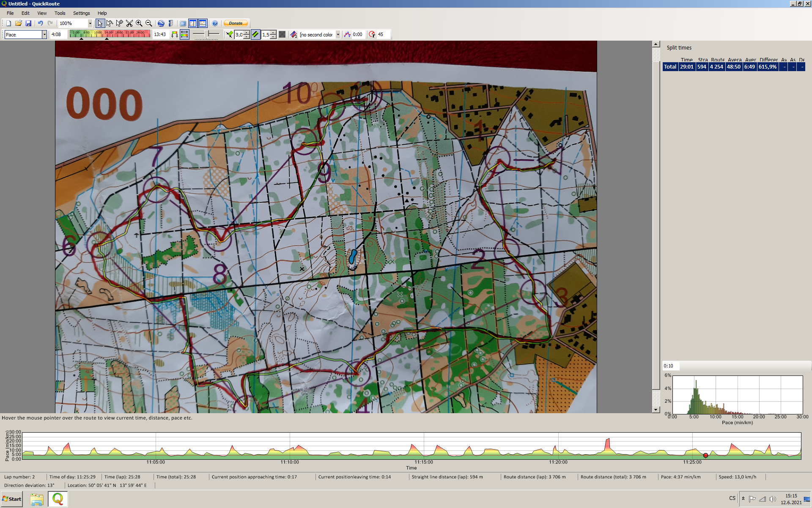The width and height of the screenshot is (812, 508).
Task: Click the Lap number: 2 status entry
Action: (19, 477)
